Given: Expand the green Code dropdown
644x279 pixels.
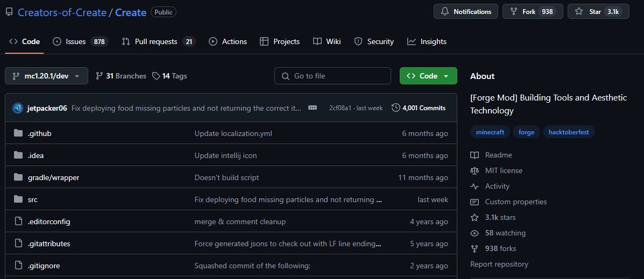Looking at the screenshot, I should [428, 76].
